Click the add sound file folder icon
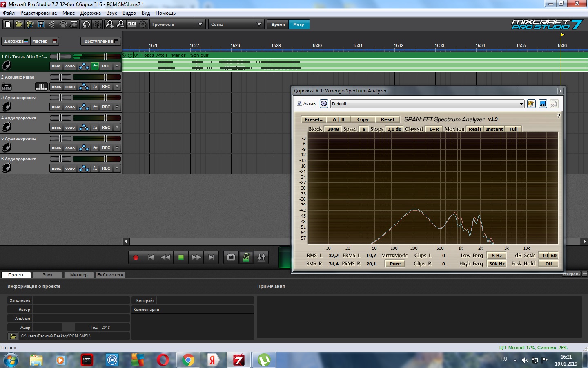 (x=30, y=25)
